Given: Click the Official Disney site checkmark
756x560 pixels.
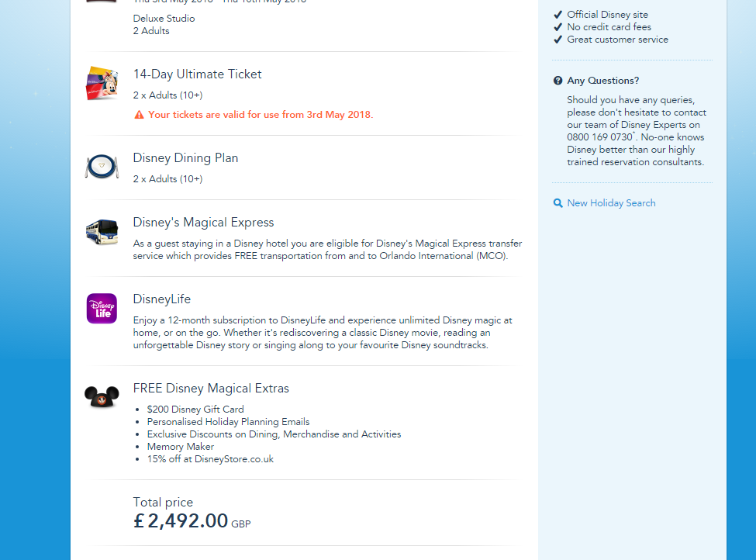Looking at the screenshot, I should tap(558, 15).
